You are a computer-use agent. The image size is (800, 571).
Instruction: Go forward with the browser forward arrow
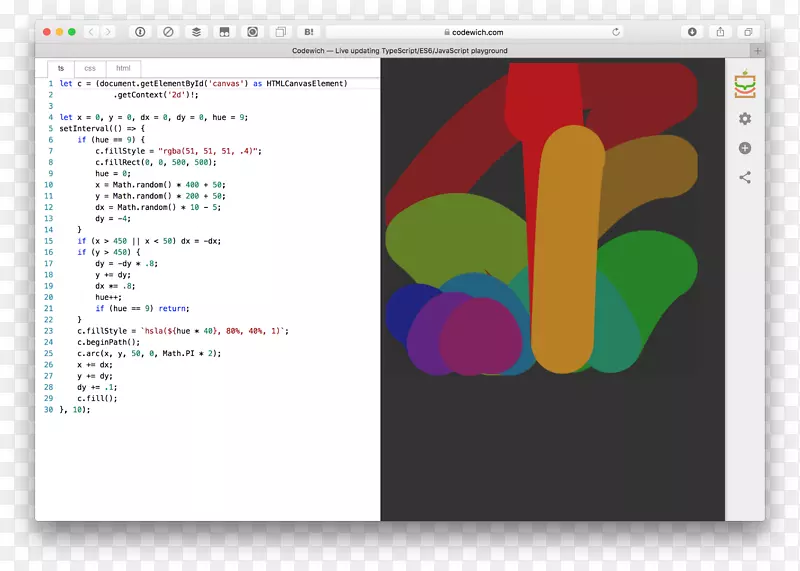pos(108,32)
